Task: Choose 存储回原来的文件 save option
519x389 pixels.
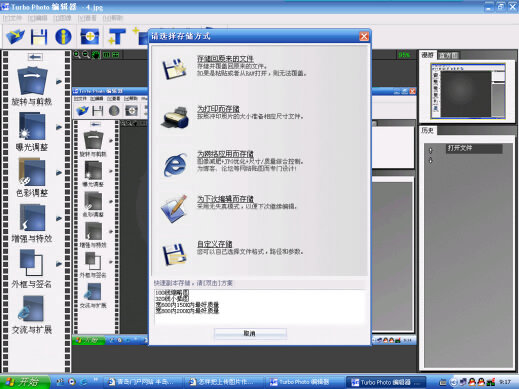Action: 225,59
